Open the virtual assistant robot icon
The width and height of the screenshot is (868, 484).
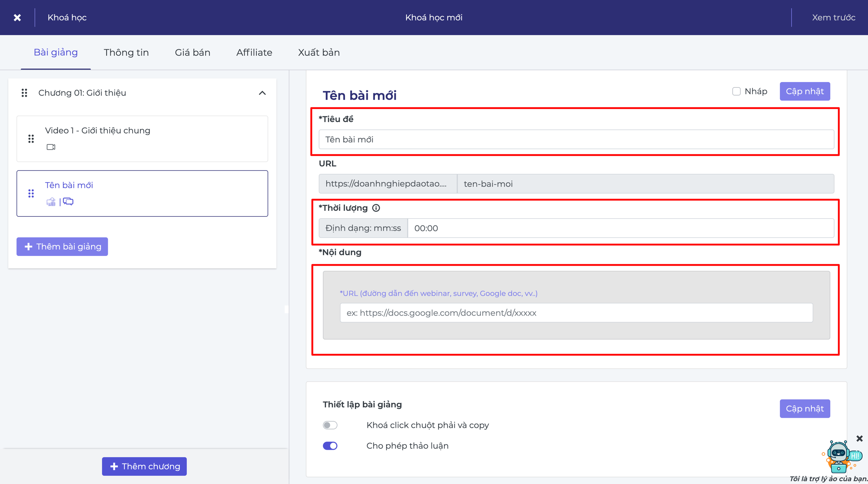pyautogui.click(x=841, y=457)
